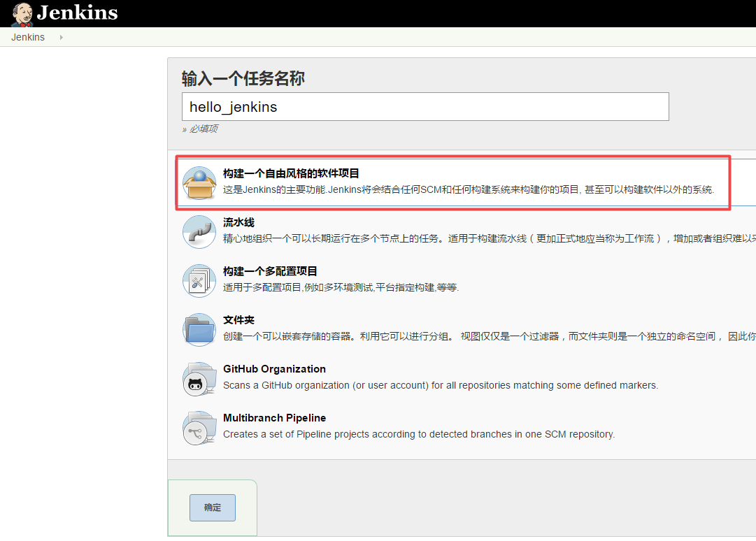
Task: Choose 构建一个多配置项目 title
Action: point(270,271)
